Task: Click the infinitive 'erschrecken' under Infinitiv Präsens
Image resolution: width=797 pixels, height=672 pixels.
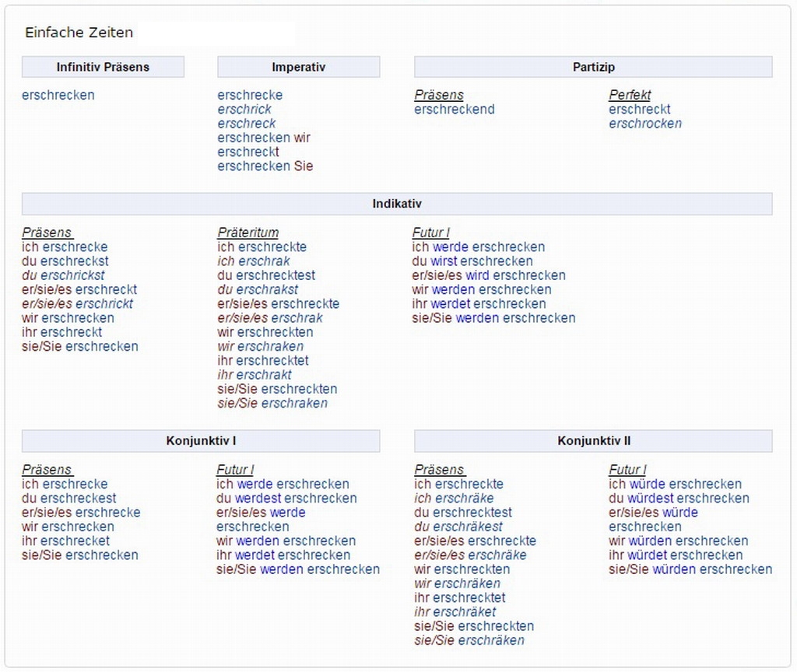Action: click(x=58, y=95)
